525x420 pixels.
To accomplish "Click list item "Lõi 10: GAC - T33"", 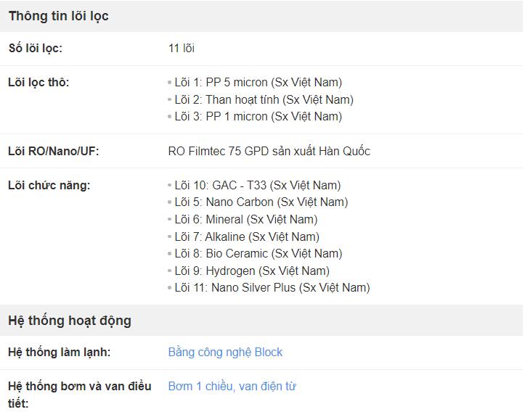I will pos(257,185).
